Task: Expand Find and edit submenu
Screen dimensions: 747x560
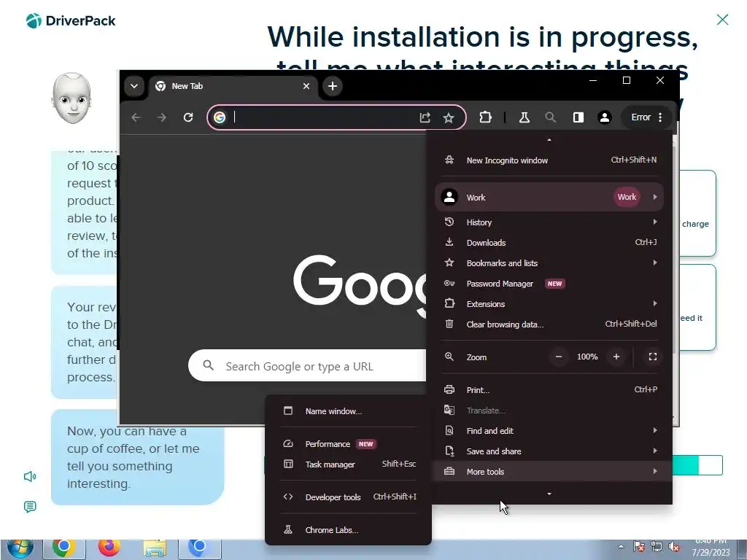Action: click(x=549, y=431)
